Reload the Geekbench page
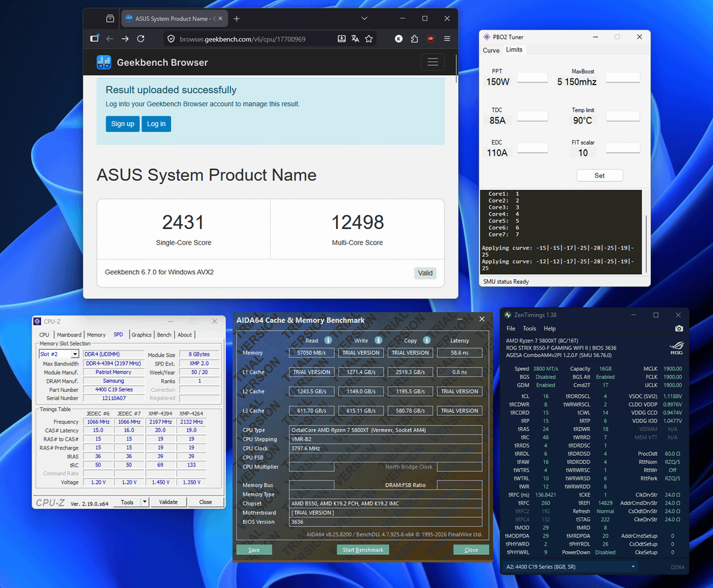This screenshot has width=713, height=588. click(140, 39)
